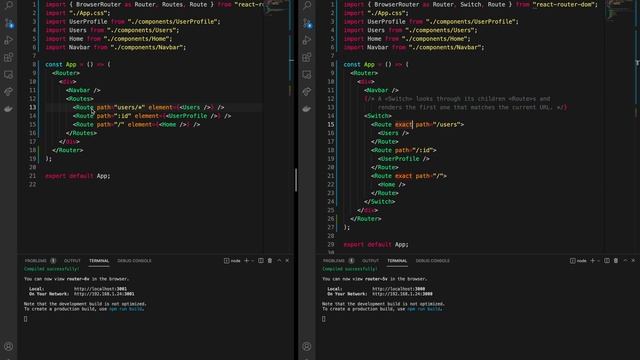Open 192.168.1.24:3000 network link, right terminal
Image resolution: width=640 pixels, height=360 pixels.
coord(402,294)
